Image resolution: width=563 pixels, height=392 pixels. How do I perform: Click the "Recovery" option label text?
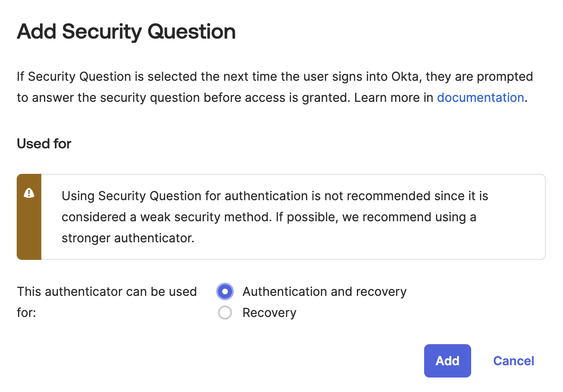coord(269,313)
